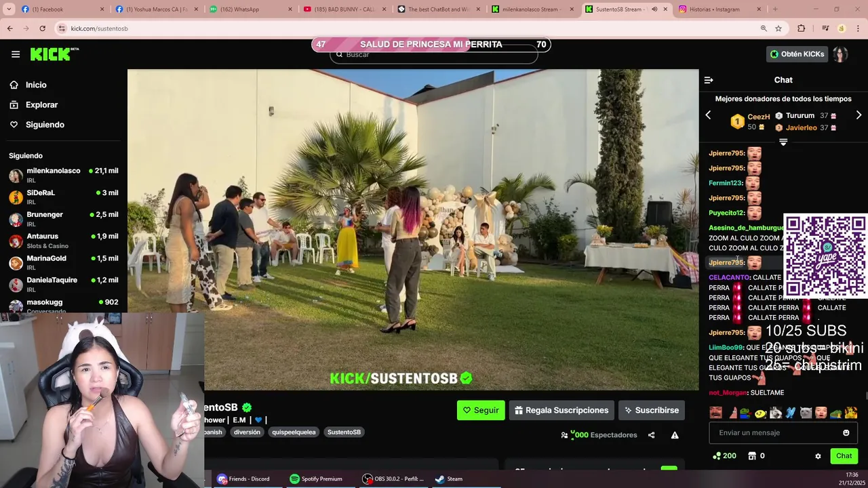The width and height of the screenshot is (868, 488).
Task: Open DanielaTaquire channel in following list
Action: point(64,285)
